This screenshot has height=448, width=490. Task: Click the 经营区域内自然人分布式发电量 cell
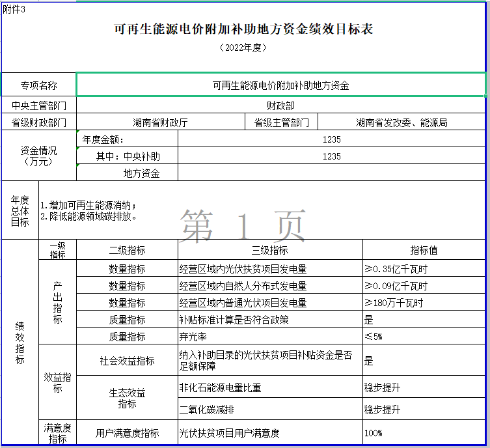(x=269, y=286)
